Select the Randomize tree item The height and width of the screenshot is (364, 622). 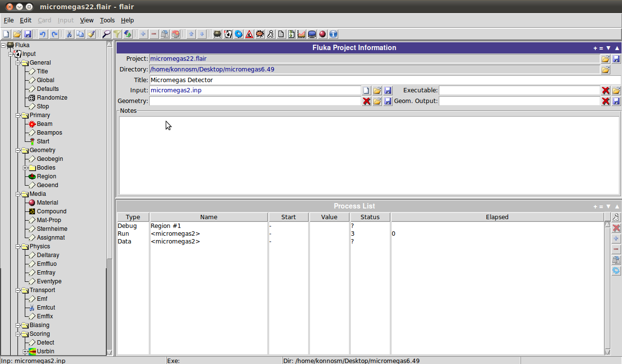(x=52, y=98)
